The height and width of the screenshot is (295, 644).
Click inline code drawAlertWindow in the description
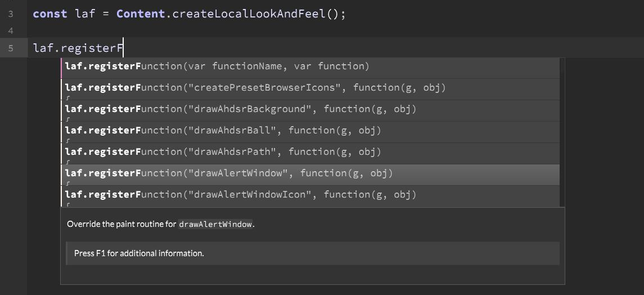(215, 224)
